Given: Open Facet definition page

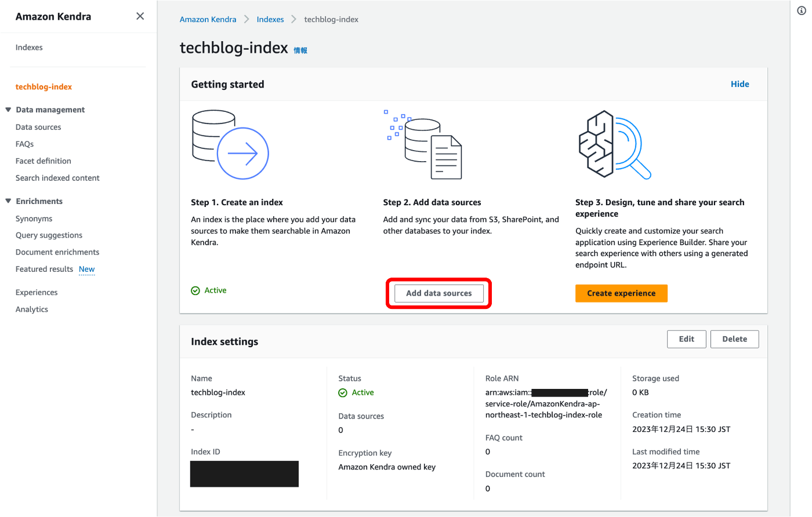Looking at the screenshot, I should [43, 161].
